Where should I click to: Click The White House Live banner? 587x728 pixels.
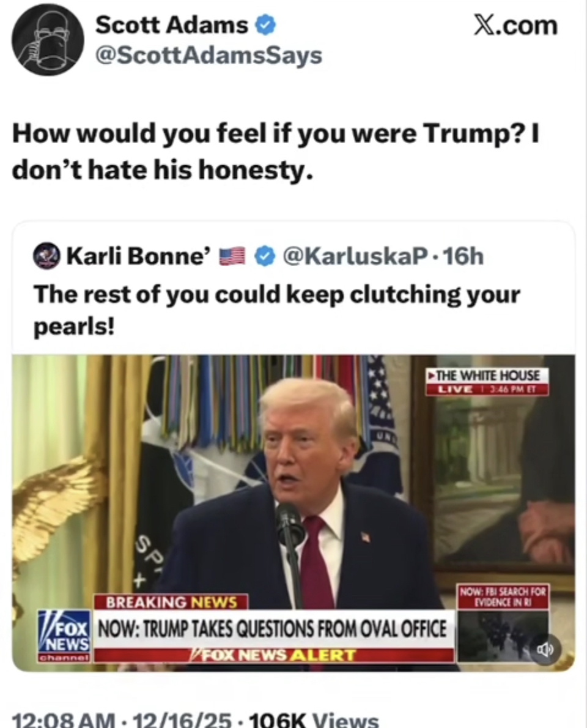(x=487, y=382)
